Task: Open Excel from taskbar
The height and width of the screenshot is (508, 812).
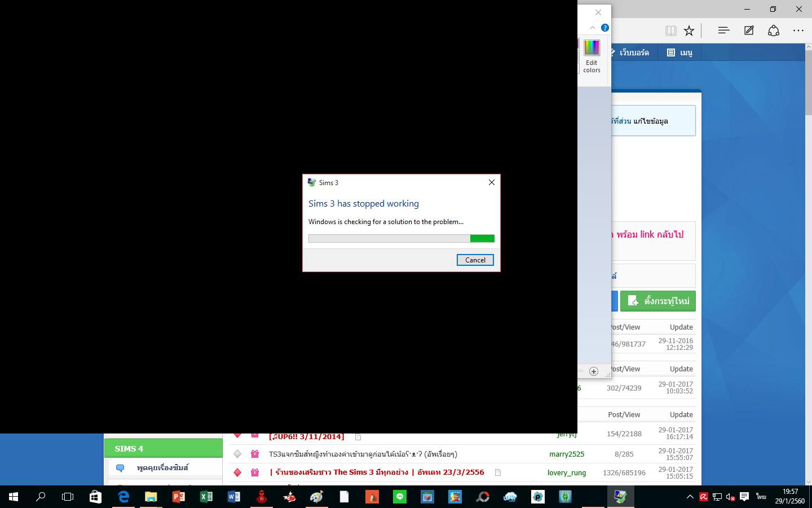Action: click(x=206, y=497)
